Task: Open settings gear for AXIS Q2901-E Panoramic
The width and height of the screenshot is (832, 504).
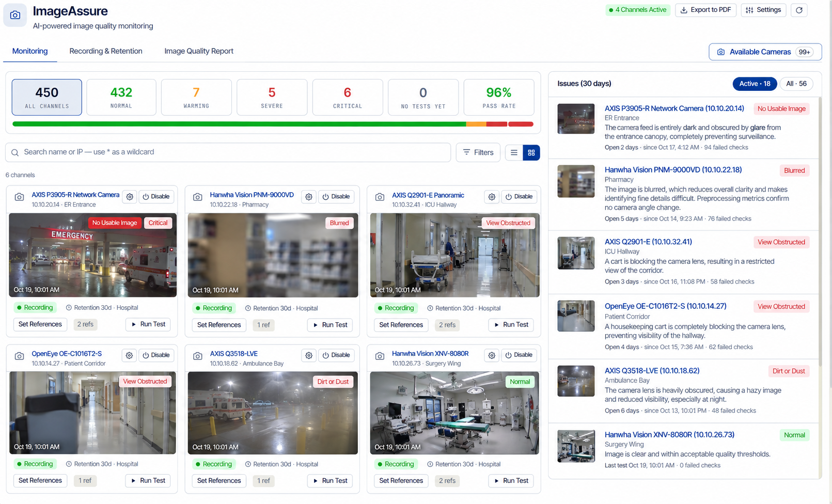Action: click(492, 197)
